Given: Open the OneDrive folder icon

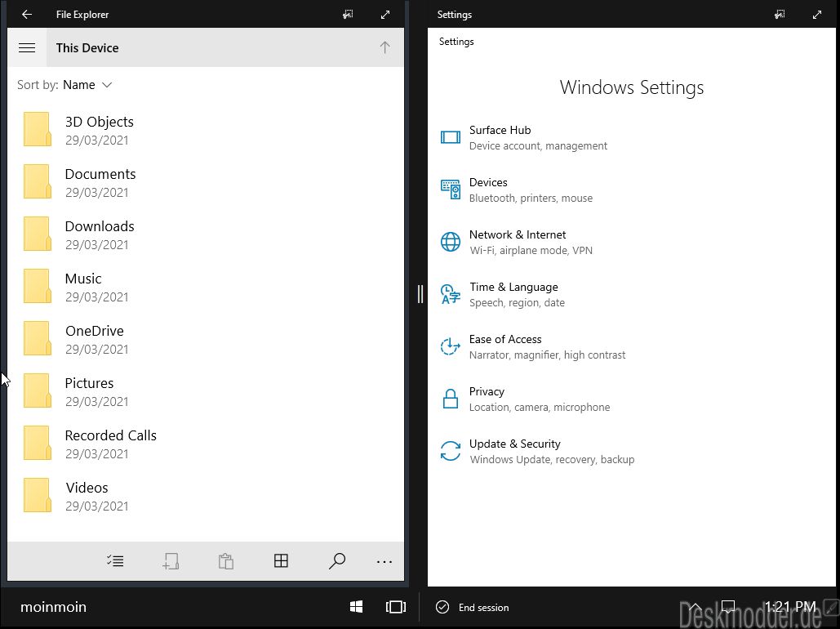Looking at the screenshot, I should pos(37,338).
